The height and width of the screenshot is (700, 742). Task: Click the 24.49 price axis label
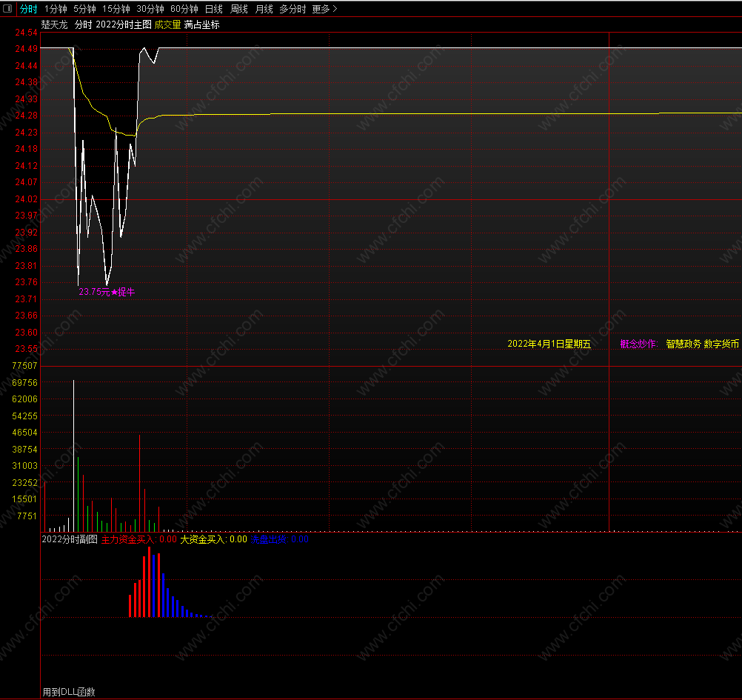26,49
